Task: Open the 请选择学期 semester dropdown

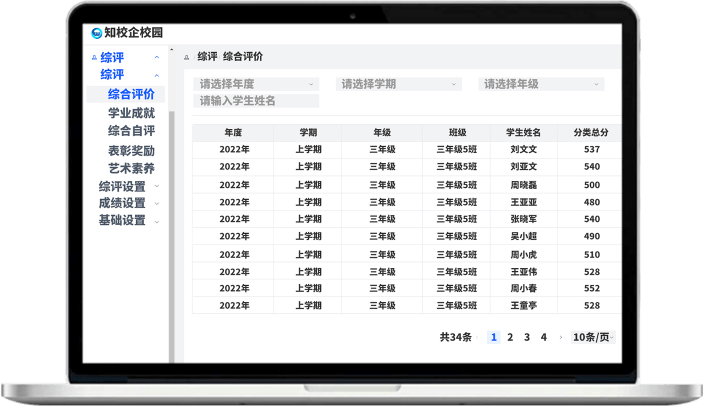Action: tap(398, 84)
